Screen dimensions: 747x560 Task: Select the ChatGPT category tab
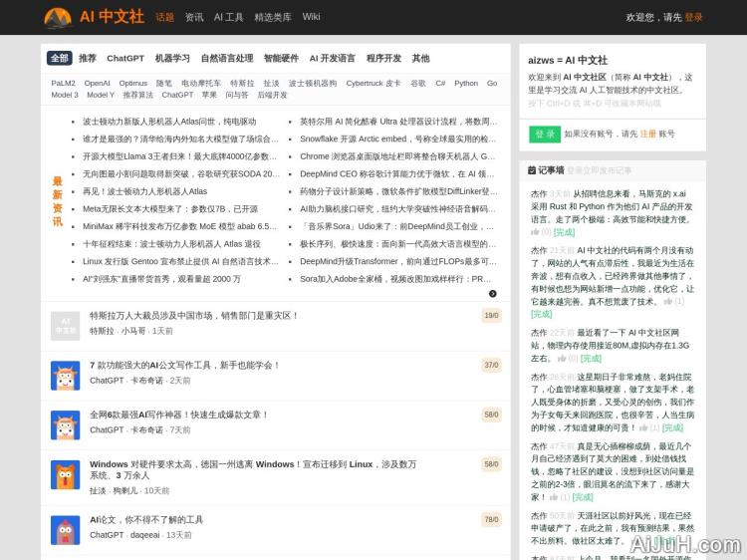125,58
